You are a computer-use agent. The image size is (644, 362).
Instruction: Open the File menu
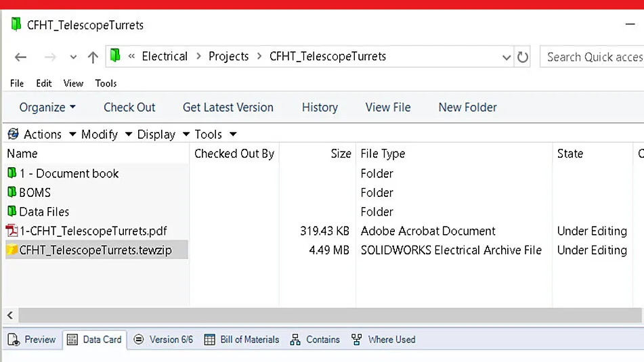(x=17, y=83)
